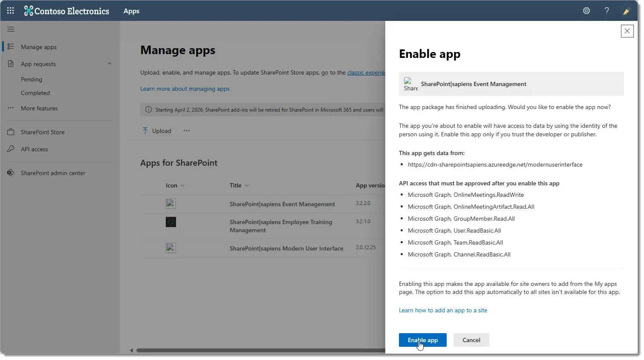Screen dimensions: 644x360
Task: Open the app launcher waffle icon
Action: 11,11
